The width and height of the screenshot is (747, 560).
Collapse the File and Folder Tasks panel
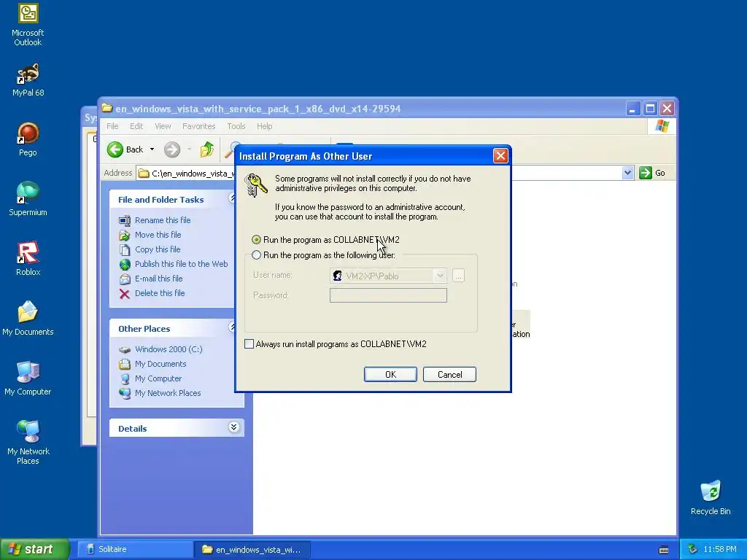click(x=233, y=198)
